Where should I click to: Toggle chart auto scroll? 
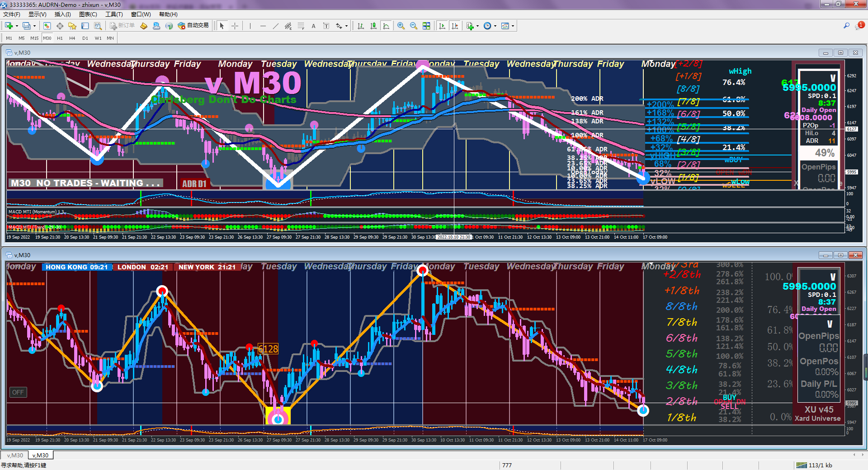[x=442, y=26]
